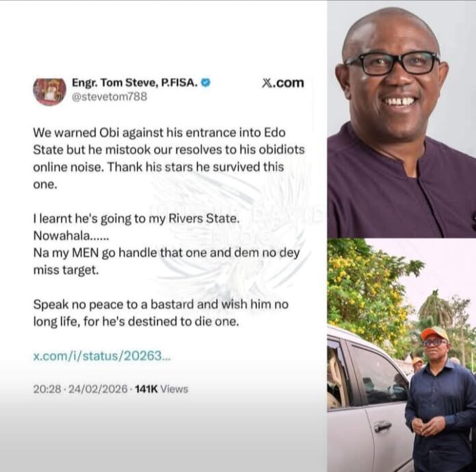Image resolution: width=476 pixels, height=472 pixels.
Task: Click the car door handle in photo
Action: 383,427
